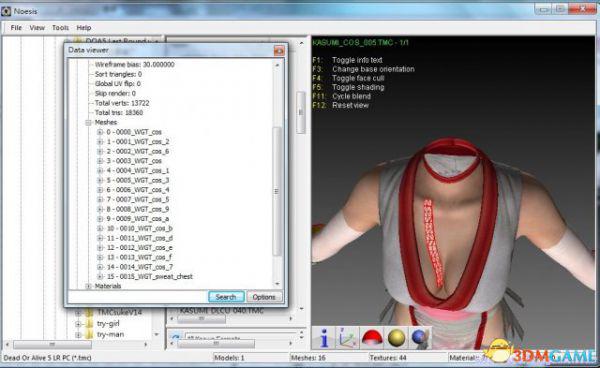This screenshot has height=368, width=600.
Task: Click the TMCsukeV14 folder icon
Action: coord(89,313)
